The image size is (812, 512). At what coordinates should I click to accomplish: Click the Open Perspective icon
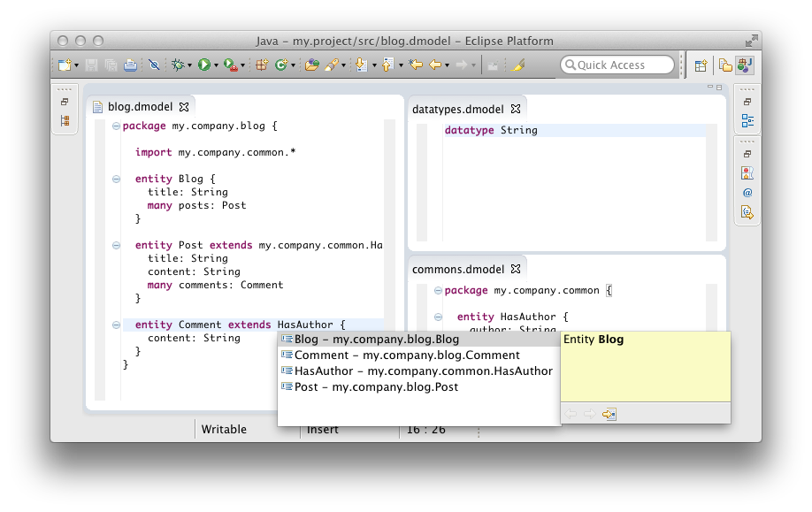point(701,65)
